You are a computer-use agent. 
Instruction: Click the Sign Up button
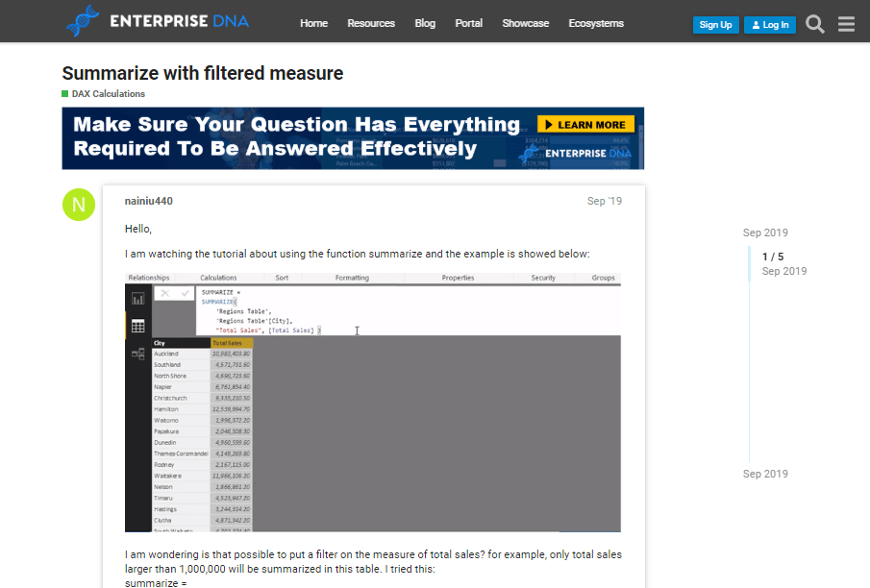pos(716,25)
